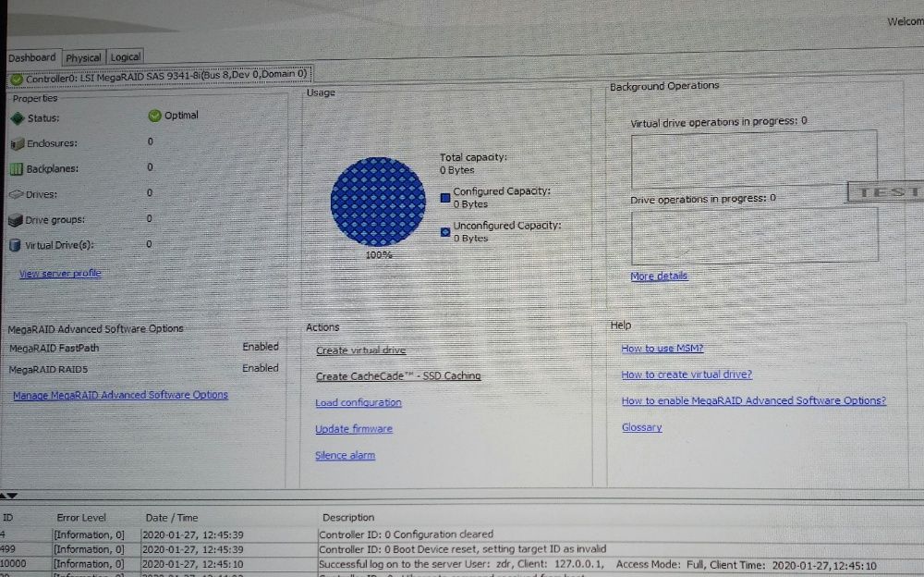Image resolution: width=924 pixels, height=577 pixels.
Task: Select the Boot Device reset log entry
Action: tap(462, 549)
